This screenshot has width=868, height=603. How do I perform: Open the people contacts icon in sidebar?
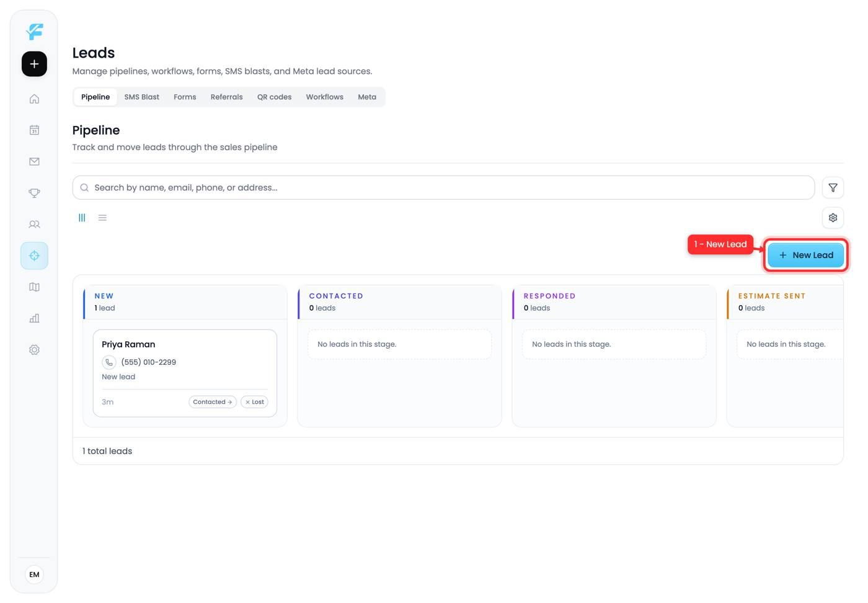click(34, 224)
